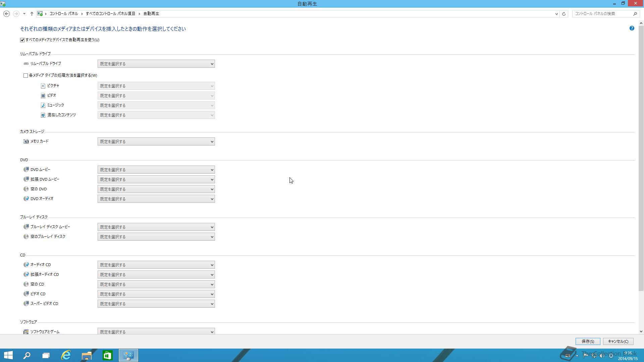Refresh the address bar view
Screen dimensions: 644x362
click(564, 14)
